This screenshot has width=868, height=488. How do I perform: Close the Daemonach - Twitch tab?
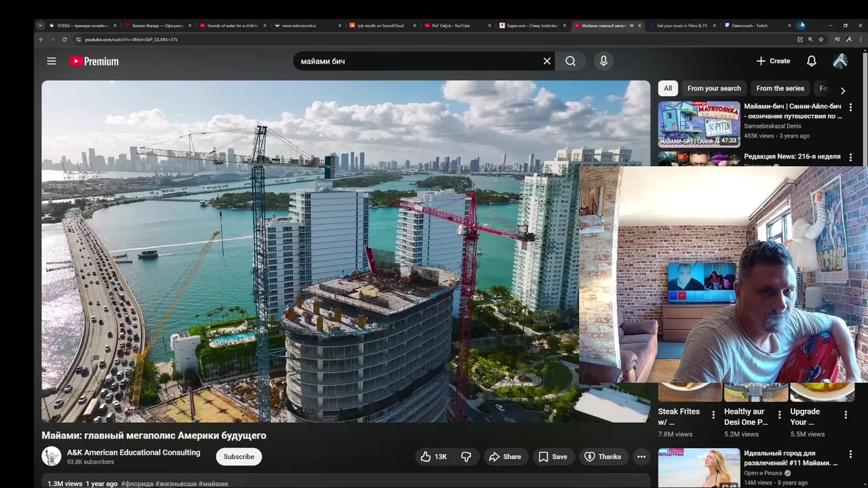[789, 26]
